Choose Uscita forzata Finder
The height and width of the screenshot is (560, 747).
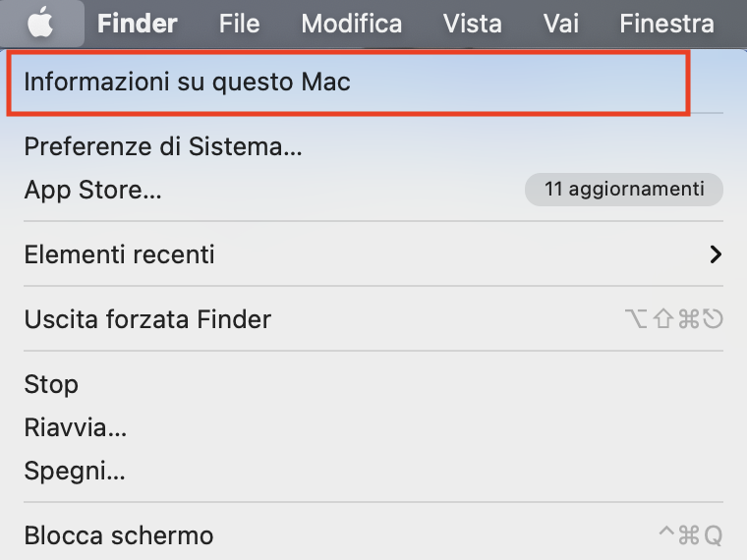(x=373, y=319)
